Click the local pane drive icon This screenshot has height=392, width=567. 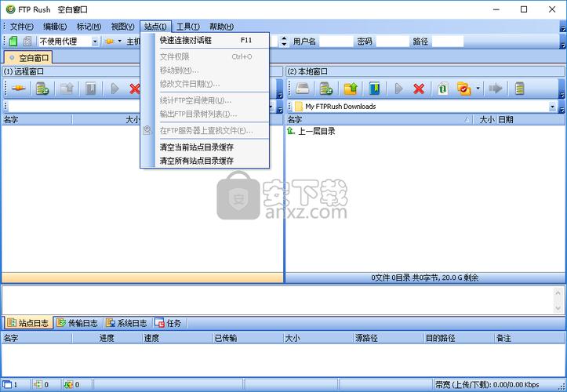(x=302, y=89)
